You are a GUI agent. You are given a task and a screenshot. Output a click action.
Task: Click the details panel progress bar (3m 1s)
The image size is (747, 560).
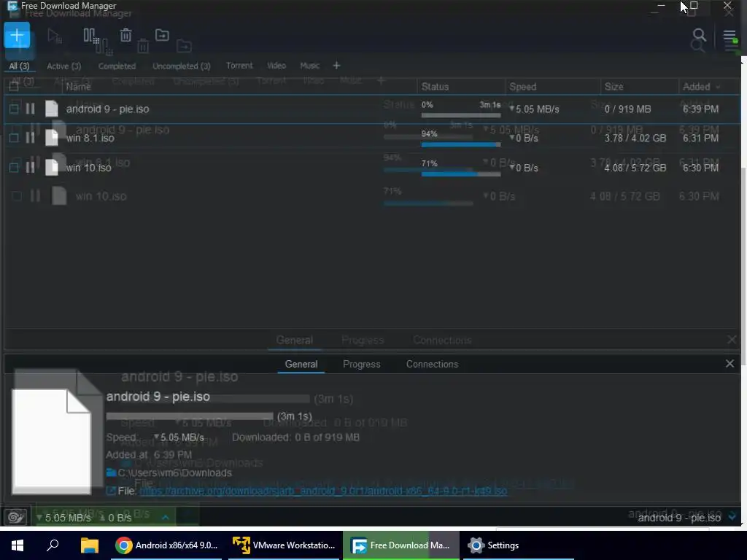click(190, 416)
